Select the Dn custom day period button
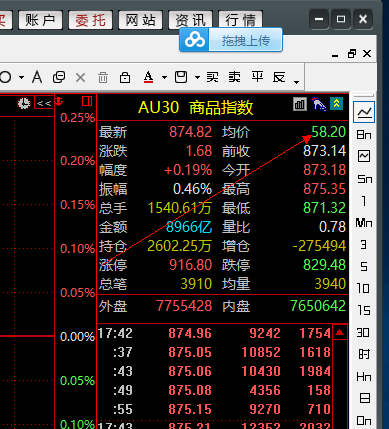 point(364,421)
